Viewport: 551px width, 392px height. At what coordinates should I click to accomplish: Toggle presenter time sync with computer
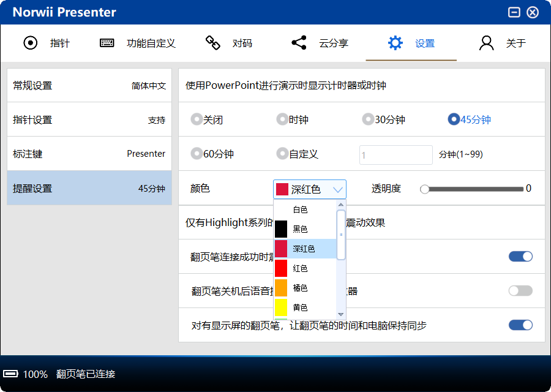pos(520,325)
